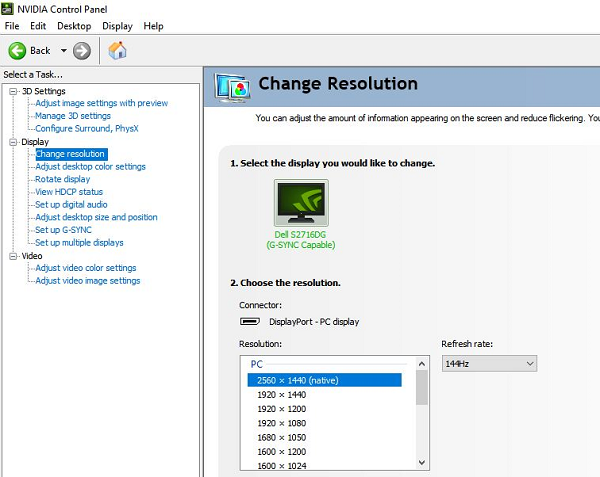Click resolution list scroll up arrow
The width and height of the screenshot is (600, 477).
[x=422, y=364]
